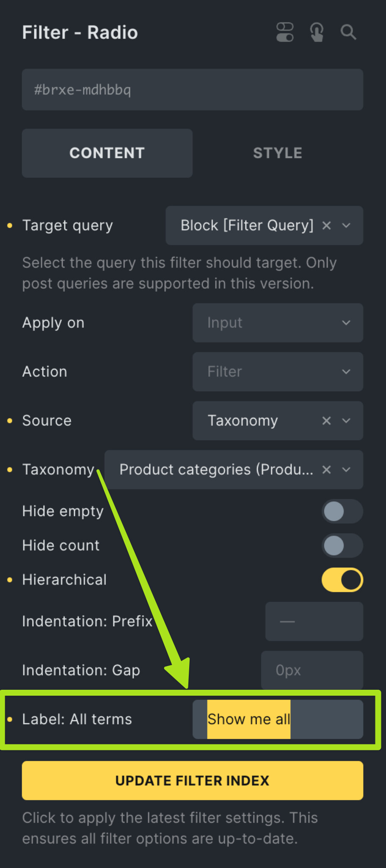The width and height of the screenshot is (386, 868).
Task: Switch to the STYLE tab
Action: tap(278, 153)
